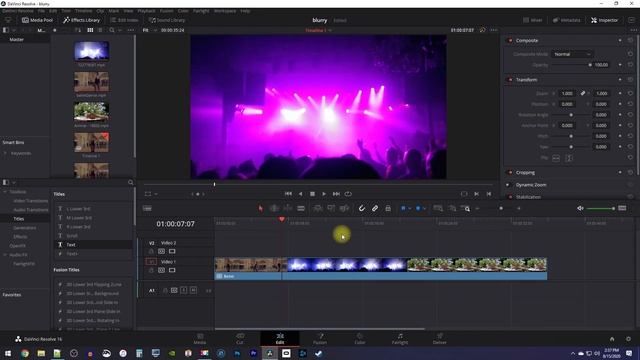Reset the Transform section values
Image resolution: width=640 pixels, height=360 pixels.
click(x=630, y=80)
